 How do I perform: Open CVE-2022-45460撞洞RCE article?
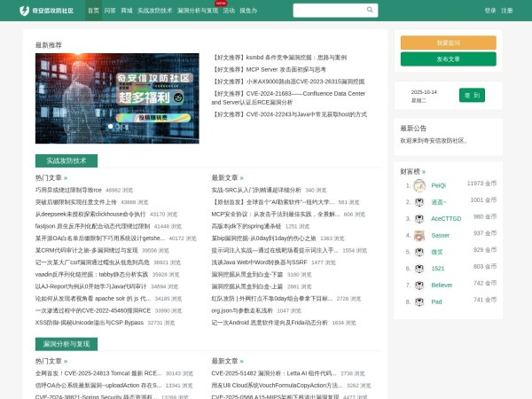[93, 310]
